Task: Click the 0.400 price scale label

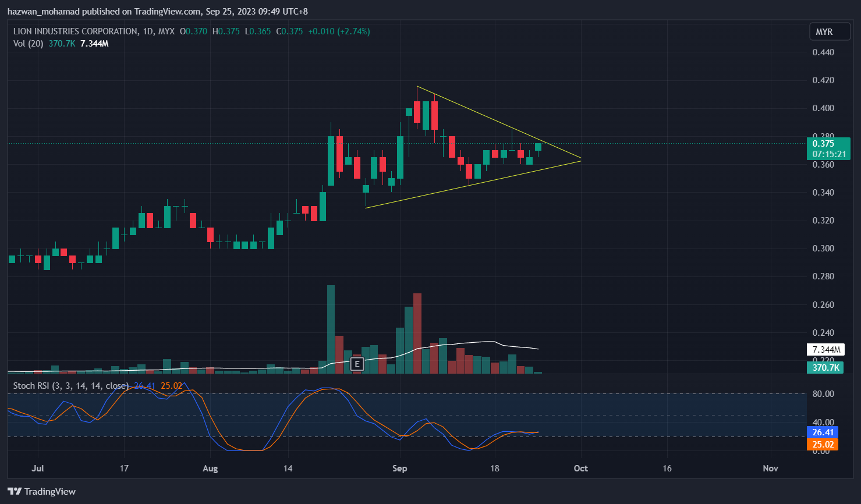Action: [x=823, y=108]
